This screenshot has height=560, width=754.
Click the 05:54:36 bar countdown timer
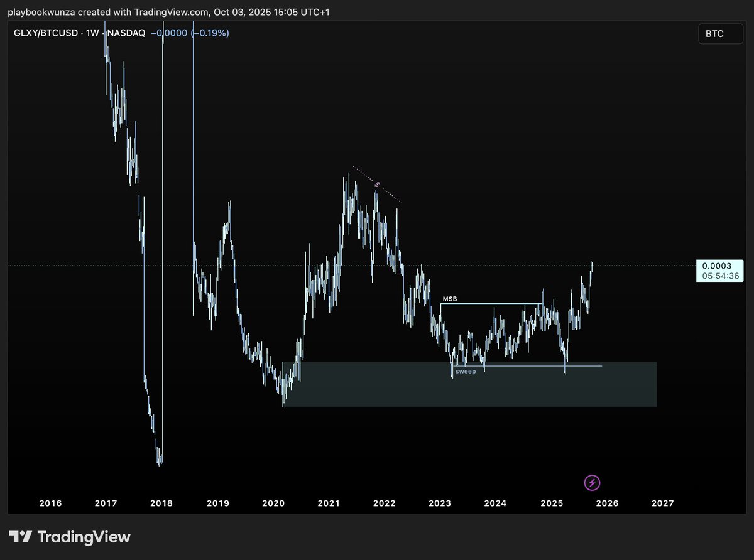click(721, 276)
